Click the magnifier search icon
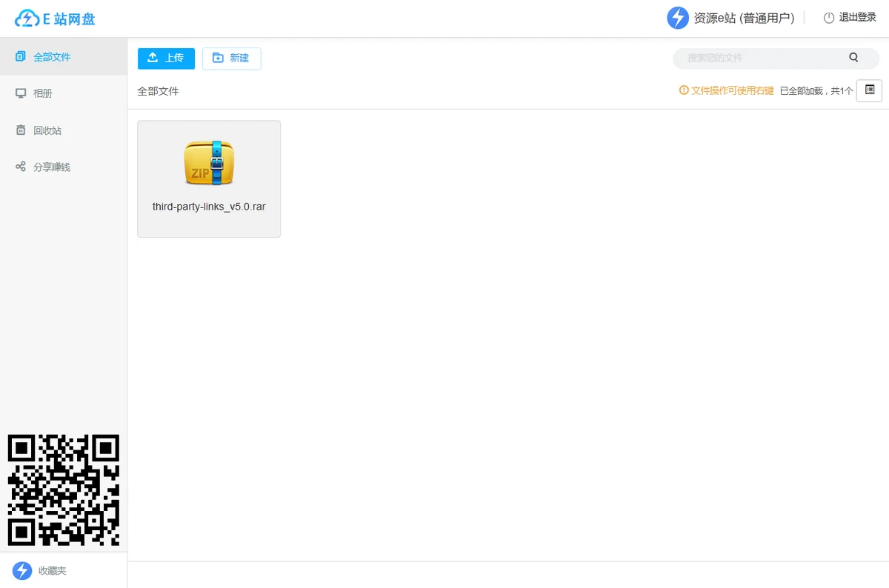Viewport: 889px width, 588px height. [x=853, y=58]
